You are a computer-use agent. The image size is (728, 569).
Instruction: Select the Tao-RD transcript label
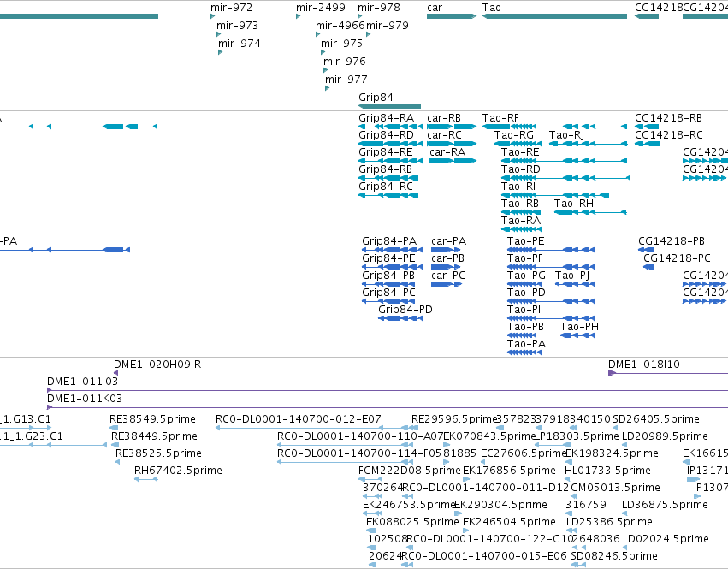pyautogui.click(x=521, y=169)
